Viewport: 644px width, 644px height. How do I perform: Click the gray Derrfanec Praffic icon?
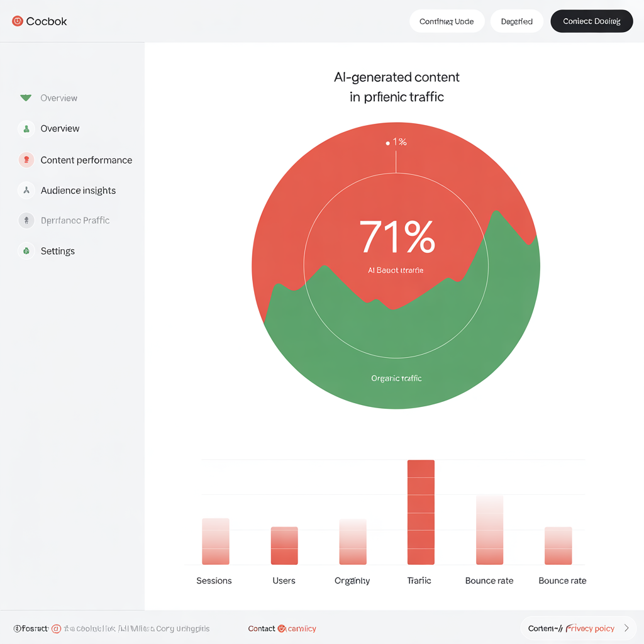tap(26, 220)
